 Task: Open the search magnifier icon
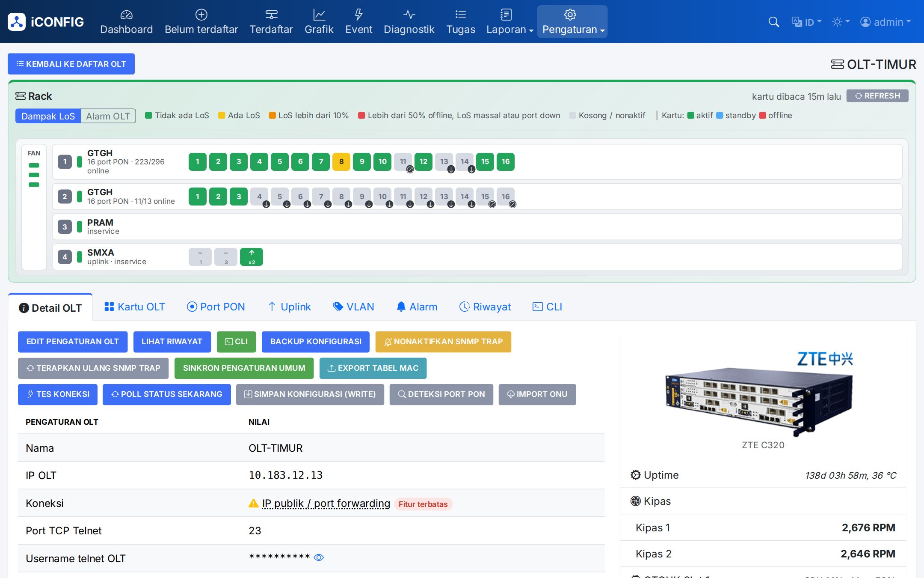[x=773, y=22]
